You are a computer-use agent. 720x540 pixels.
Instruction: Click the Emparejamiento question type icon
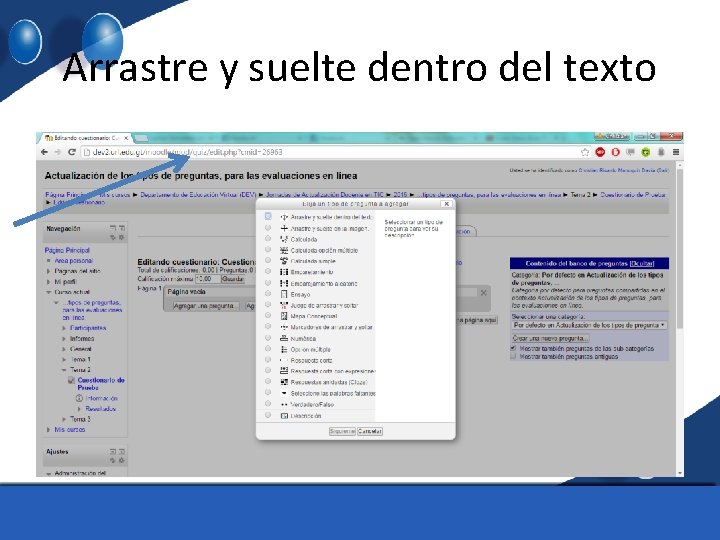point(284,272)
